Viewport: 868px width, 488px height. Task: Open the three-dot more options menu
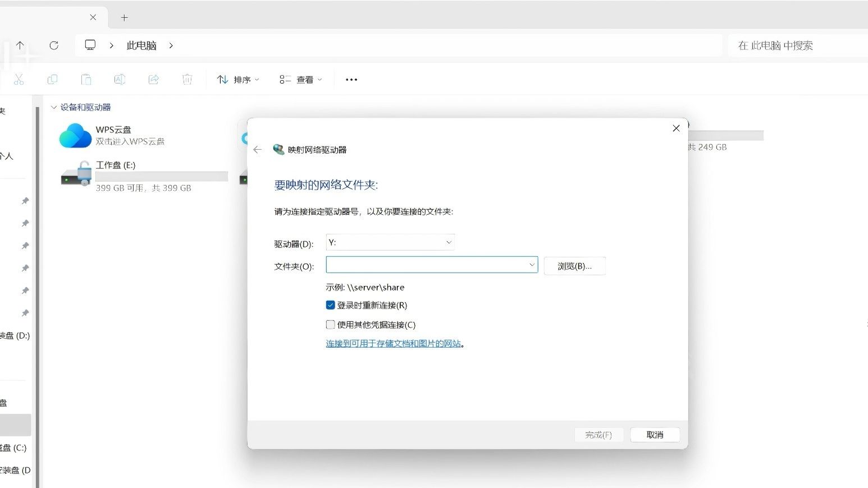click(351, 80)
